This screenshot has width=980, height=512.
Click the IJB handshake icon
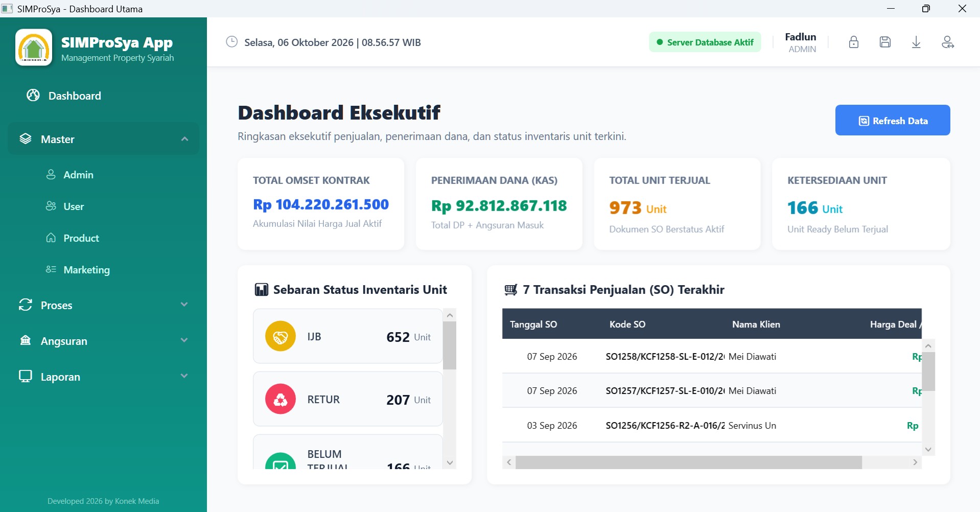pyautogui.click(x=281, y=336)
